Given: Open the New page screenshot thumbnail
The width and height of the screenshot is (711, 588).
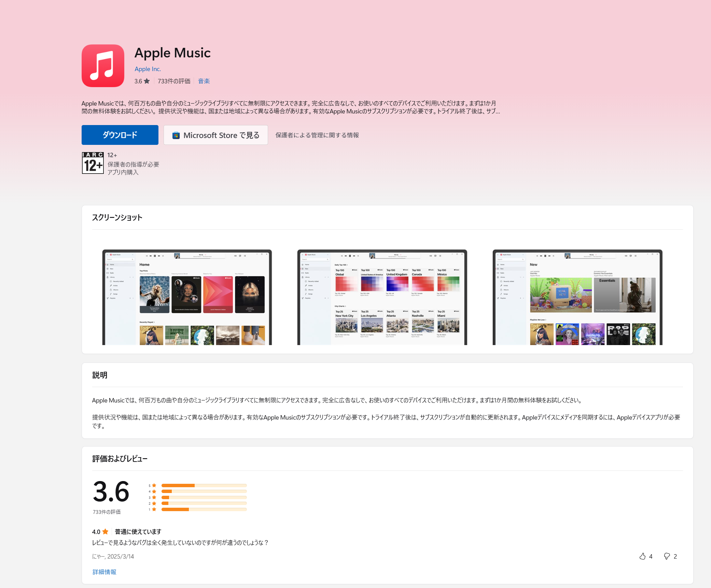Looking at the screenshot, I should 577,297.
